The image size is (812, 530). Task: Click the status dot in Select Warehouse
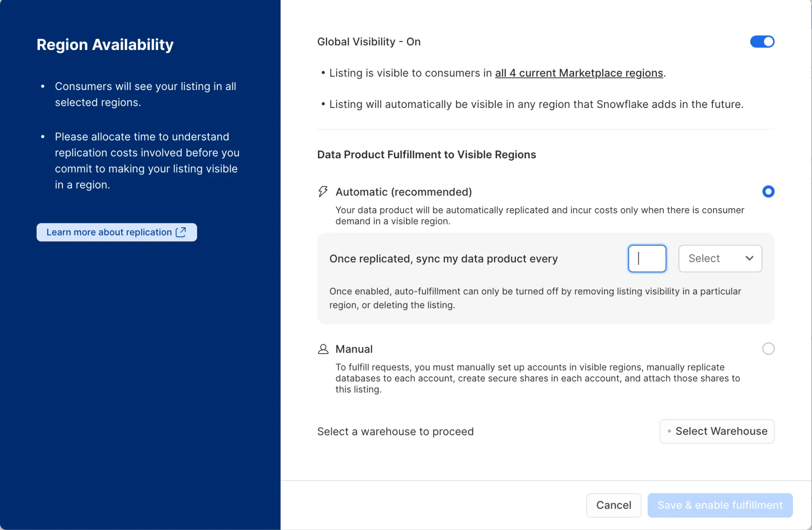669,431
